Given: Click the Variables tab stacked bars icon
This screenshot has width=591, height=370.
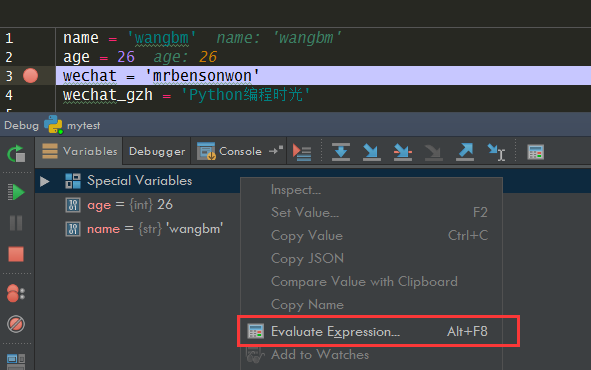Looking at the screenshot, I should [x=50, y=151].
